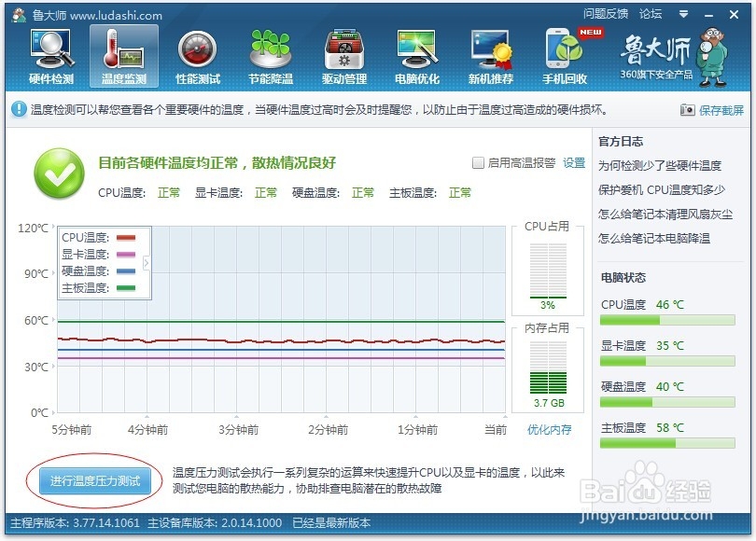Click 正常 status next to CPU温度

[x=168, y=193]
